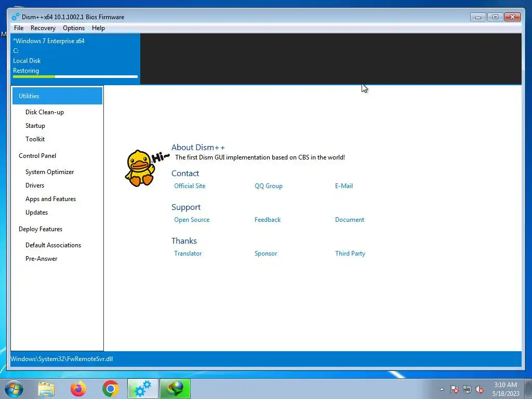
Task: Open System Optimizer
Action: tap(49, 171)
